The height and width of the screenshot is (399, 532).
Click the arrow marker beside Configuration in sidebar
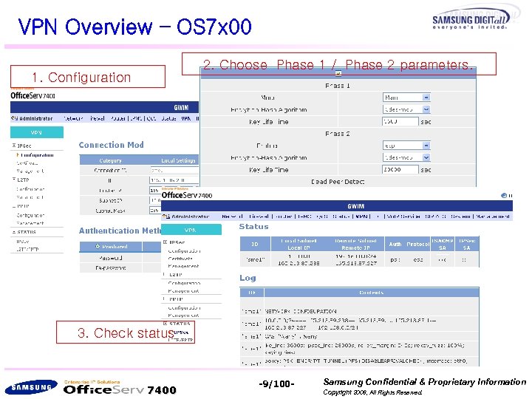[18, 155]
